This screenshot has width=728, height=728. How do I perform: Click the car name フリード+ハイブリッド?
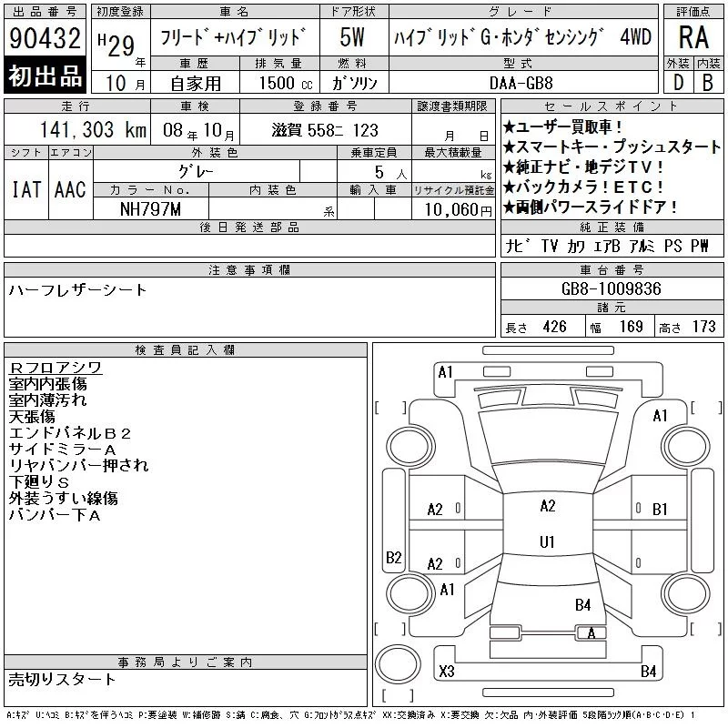(x=234, y=37)
